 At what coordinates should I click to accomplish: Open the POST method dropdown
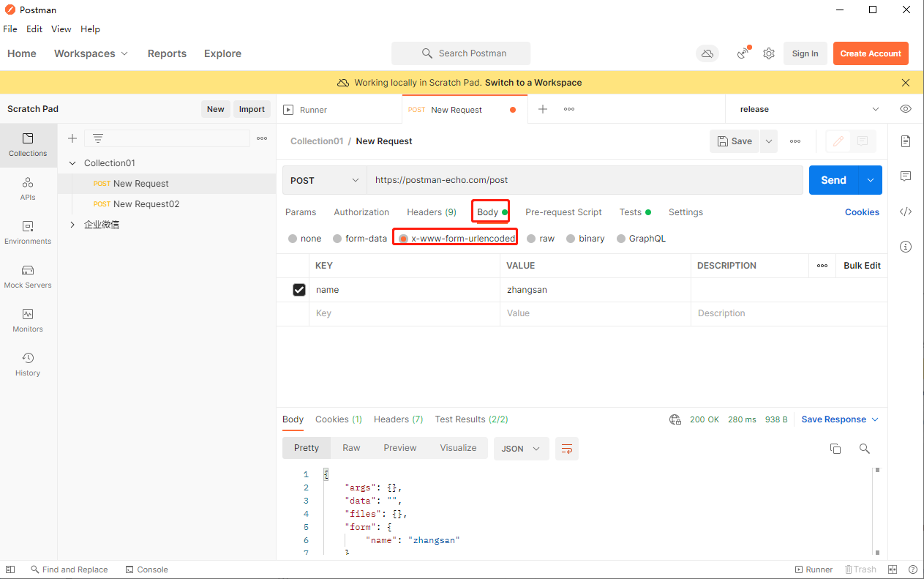325,180
